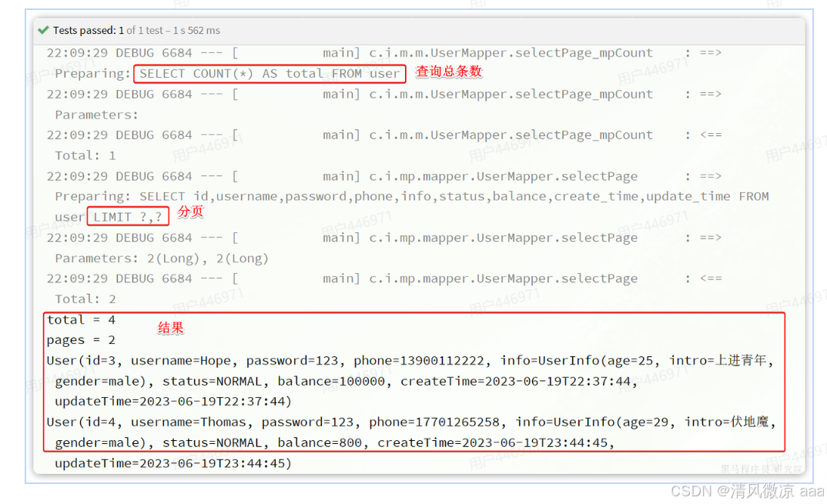Click the "SELECT COUNT(*) AS total FROM user" statement
This screenshot has height=504, width=827.
(x=270, y=74)
